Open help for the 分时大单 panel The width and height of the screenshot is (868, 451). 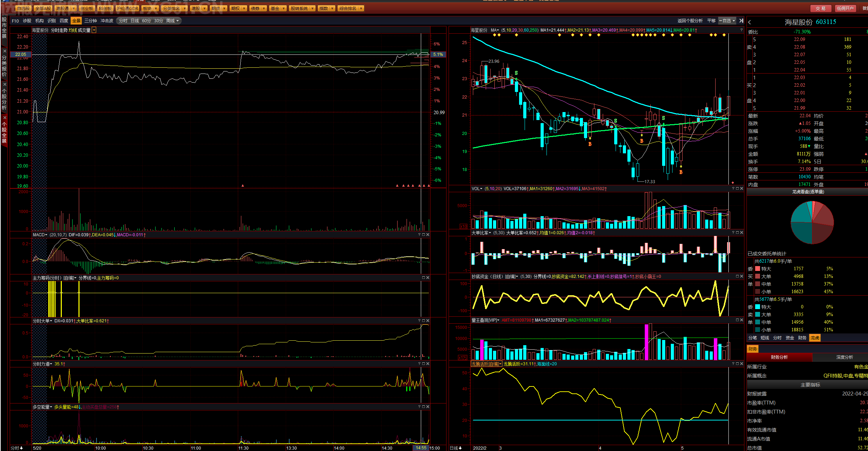click(x=419, y=321)
